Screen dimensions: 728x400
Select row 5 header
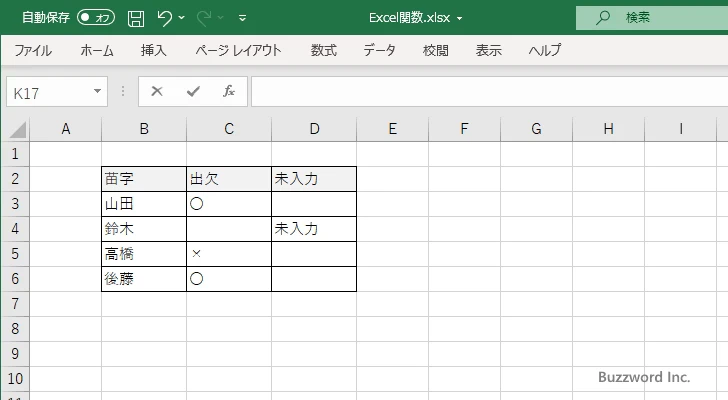pos(15,254)
